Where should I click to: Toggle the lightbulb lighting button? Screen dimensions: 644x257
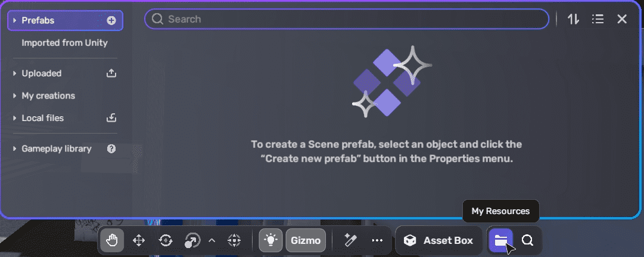coord(271,240)
